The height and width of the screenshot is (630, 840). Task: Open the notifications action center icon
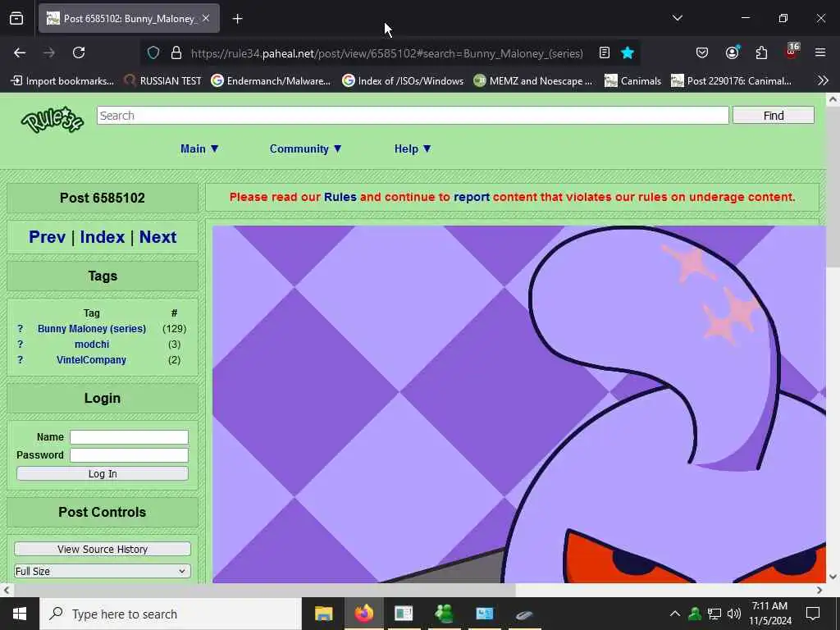tap(813, 614)
